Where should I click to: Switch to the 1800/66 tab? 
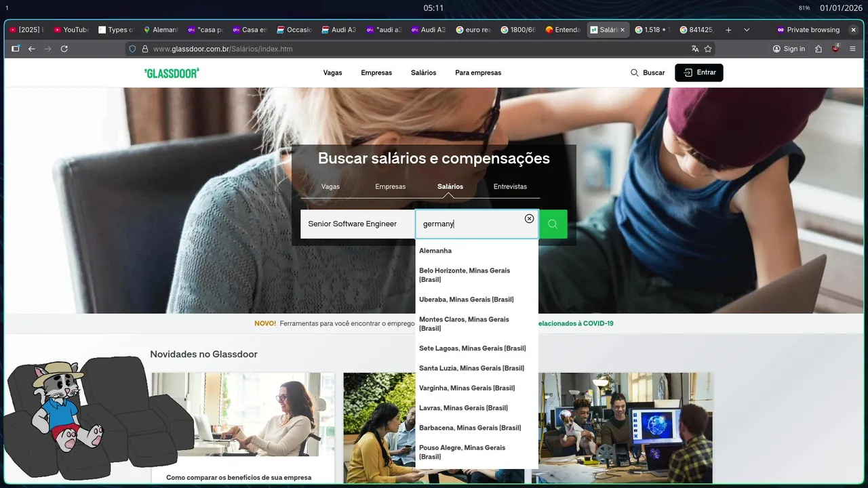point(518,30)
